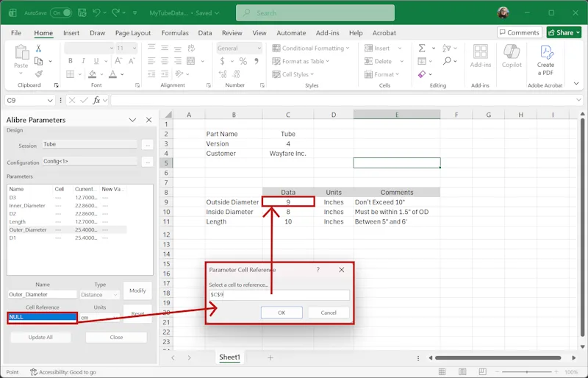Click the Comments button
This screenshot has width=588, height=378.
pyautogui.click(x=520, y=32)
